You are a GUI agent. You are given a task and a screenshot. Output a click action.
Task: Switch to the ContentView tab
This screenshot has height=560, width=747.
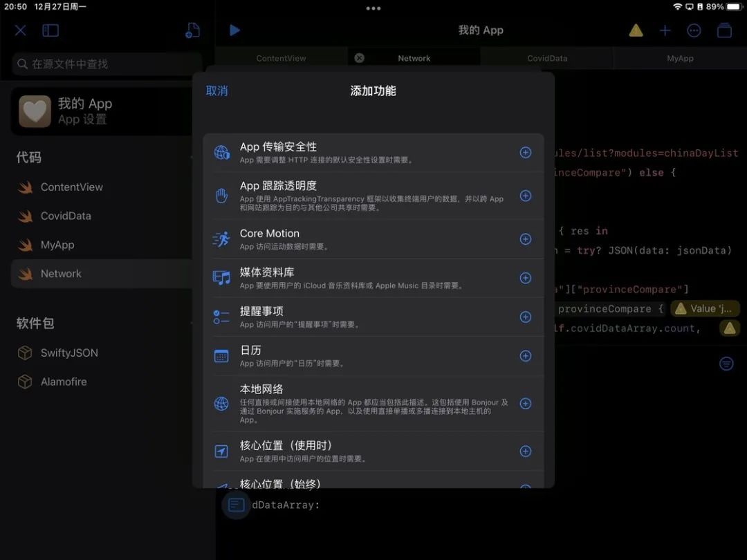click(281, 58)
